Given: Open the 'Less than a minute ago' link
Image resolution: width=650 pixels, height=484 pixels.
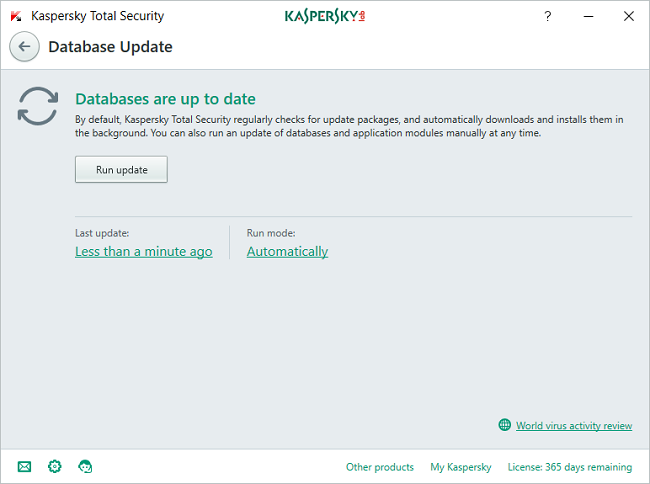Looking at the screenshot, I should 143,252.
